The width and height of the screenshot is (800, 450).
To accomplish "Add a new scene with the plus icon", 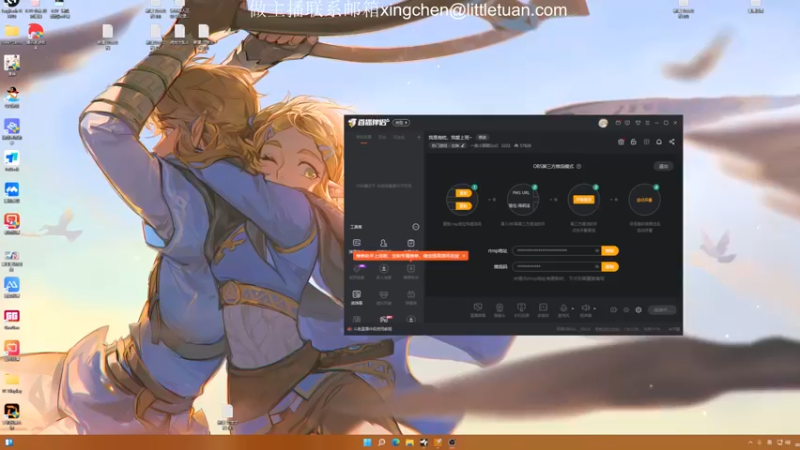I will [x=419, y=137].
